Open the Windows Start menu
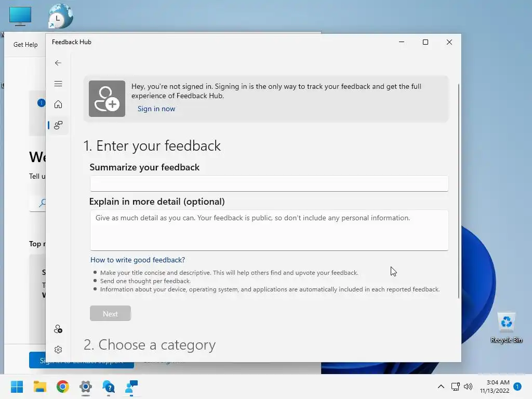532x399 pixels. click(x=17, y=387)
